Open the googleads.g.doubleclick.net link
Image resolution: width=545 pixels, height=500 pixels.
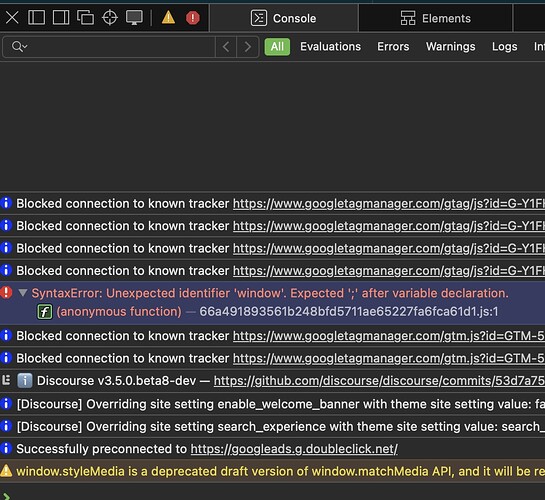[x=294, y=449]
